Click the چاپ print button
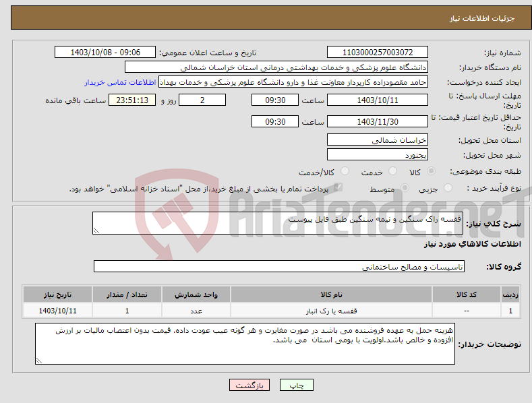The height and width of the screenshot is (403, 532). 297,385
